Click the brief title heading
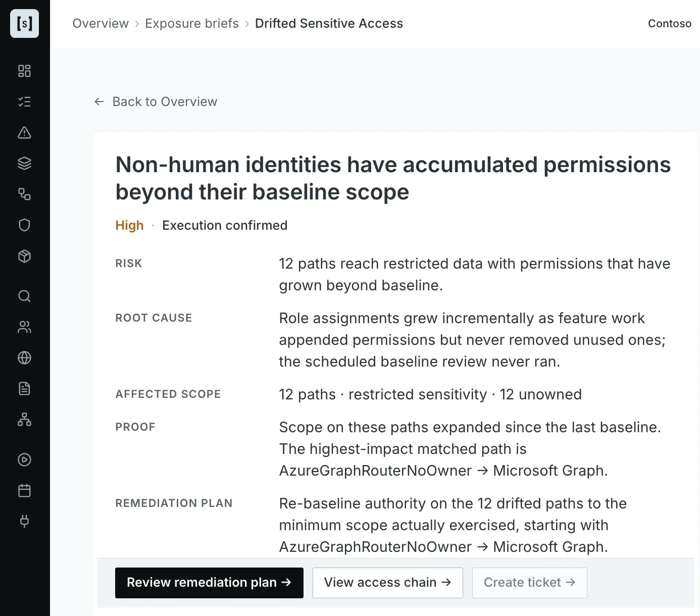This screenshot has width=700, height=616. 393,178
